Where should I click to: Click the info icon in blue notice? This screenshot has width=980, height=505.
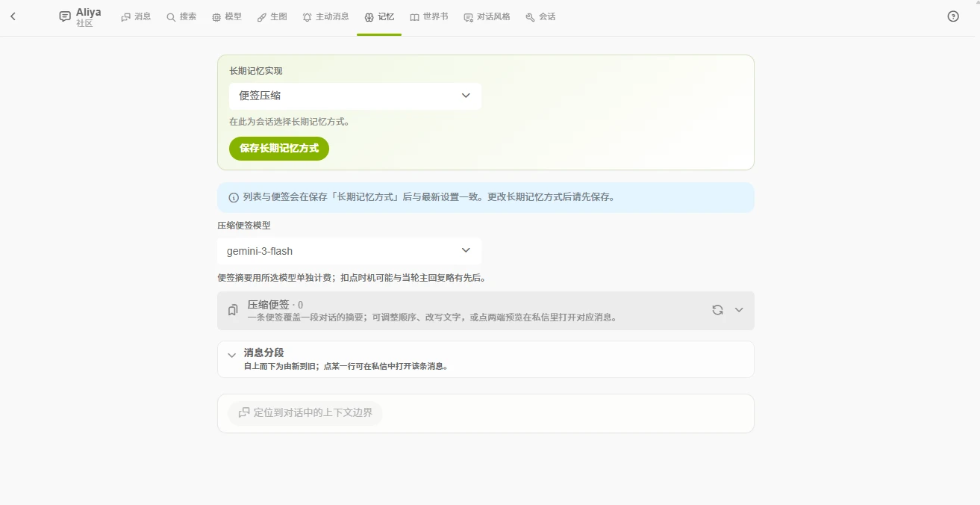[x=234, y=198]
